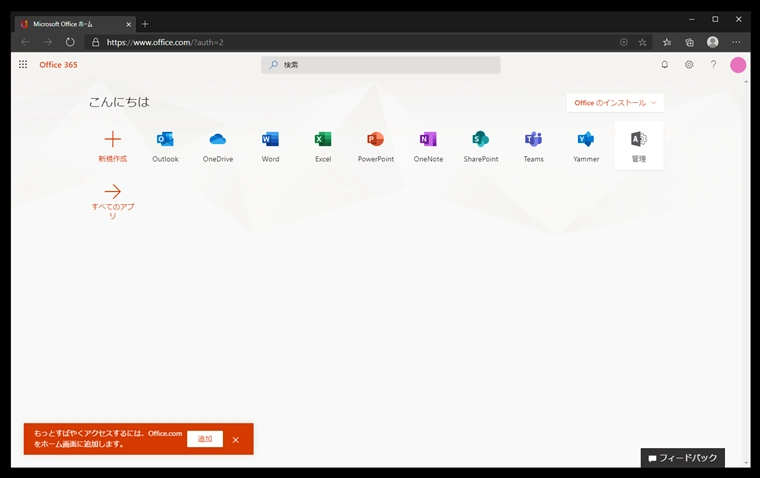Open the Outlook app
This screenshot has width=760, height=478.
(165, 145)
